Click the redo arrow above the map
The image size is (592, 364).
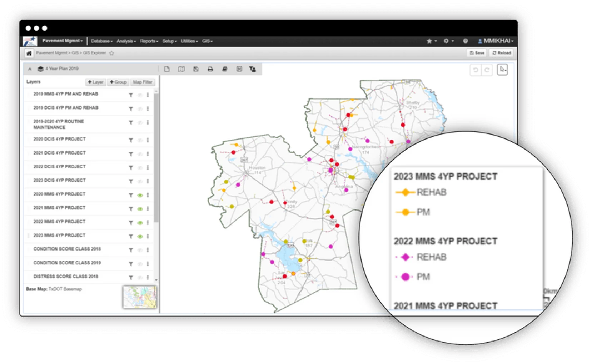[x=487, y=70]
